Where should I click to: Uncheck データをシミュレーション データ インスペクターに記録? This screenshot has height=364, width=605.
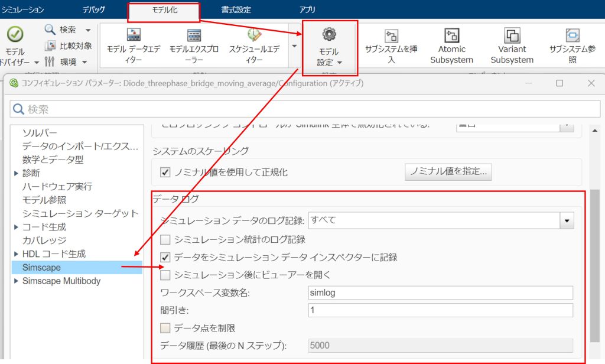(165, 258)
